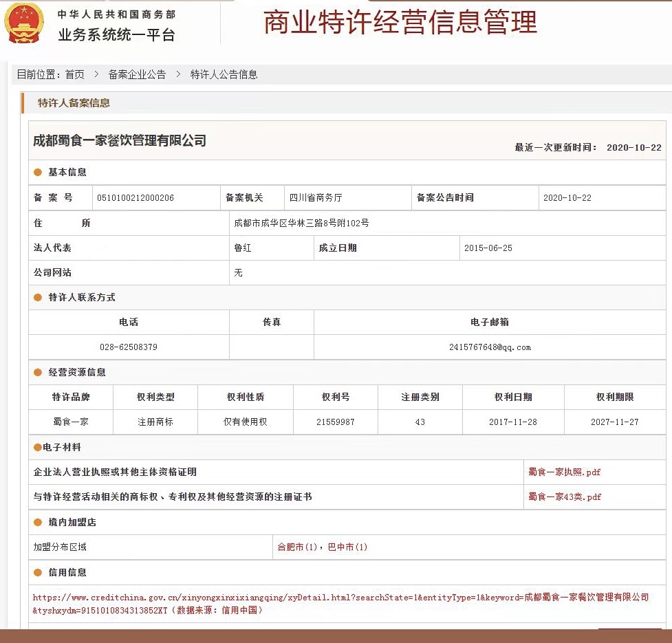Click breadcrumb arrow after 备案企业公告
The height and width of the screenshot is (643, 672).
pyautogui.click(x=178, y=74)
